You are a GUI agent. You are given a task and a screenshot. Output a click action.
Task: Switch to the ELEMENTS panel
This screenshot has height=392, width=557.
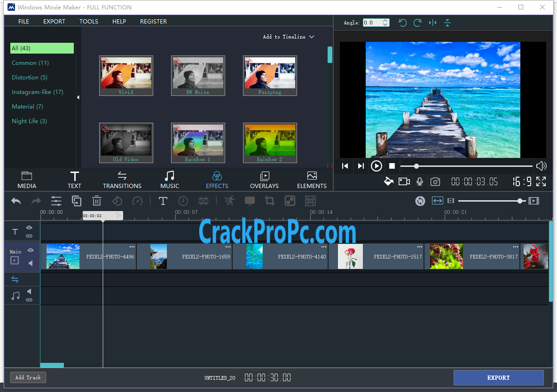coord(312,180)
